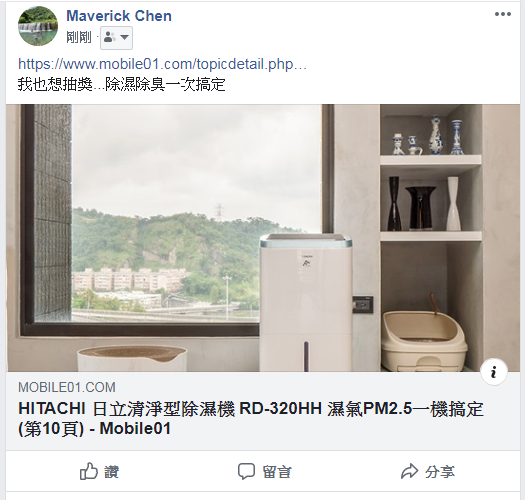Screen dimensions: 525x500
Task: Click the friends audience icon
Action: click(x=109, y=37)
